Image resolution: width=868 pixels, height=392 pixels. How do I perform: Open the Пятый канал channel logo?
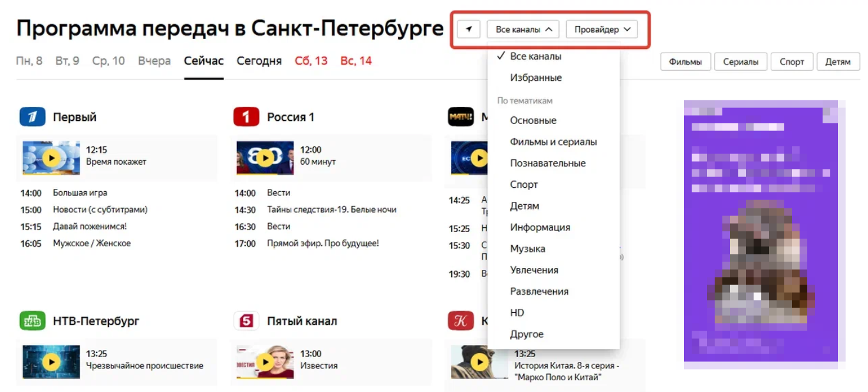click(246, 321)
